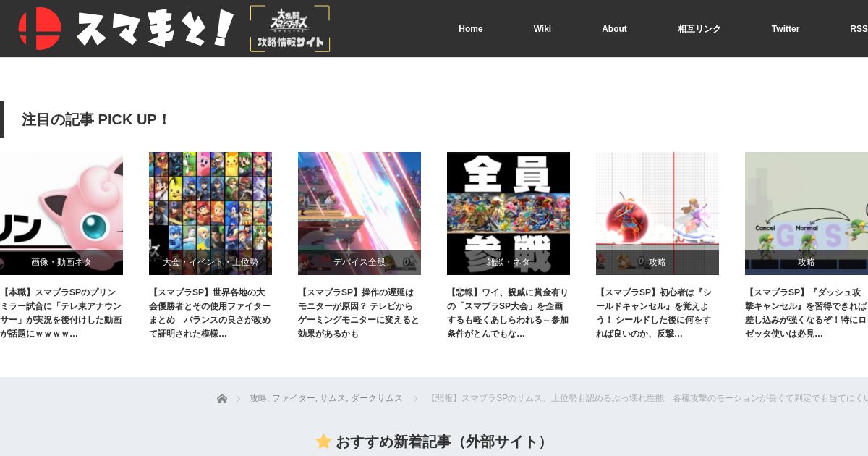Open article 操作の遅延はモニターが原因
The width and height of the screenshot is (868, 456).
tap(359, 313)
